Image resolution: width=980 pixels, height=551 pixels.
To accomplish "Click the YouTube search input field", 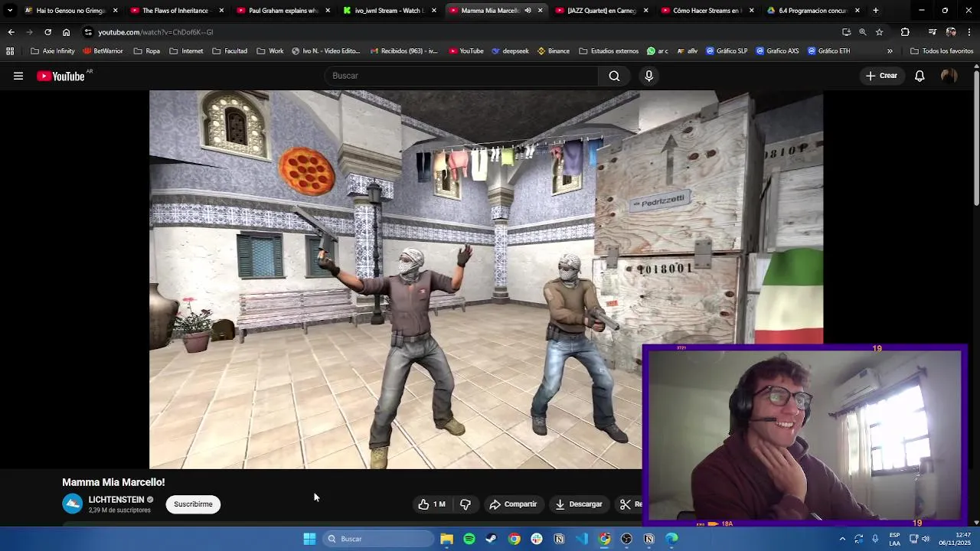I will (462, 76).
